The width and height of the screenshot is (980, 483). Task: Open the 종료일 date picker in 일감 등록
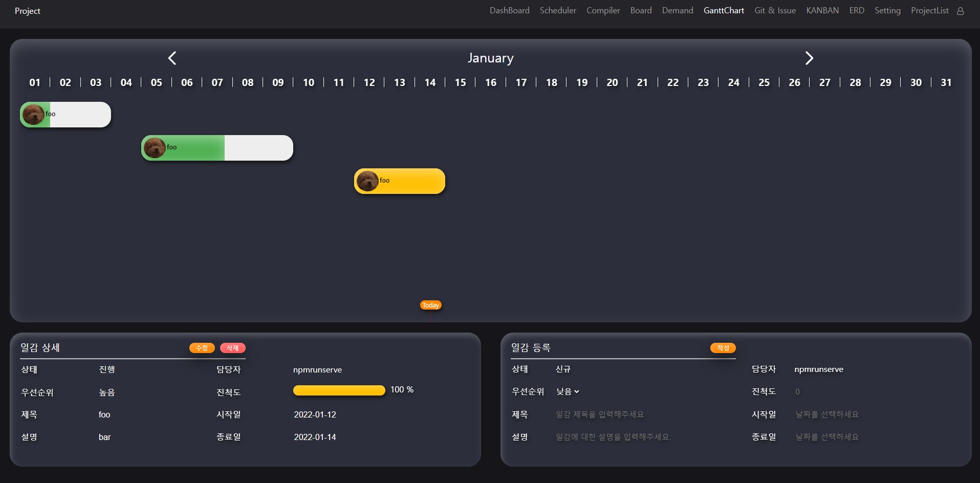[826, 437]
